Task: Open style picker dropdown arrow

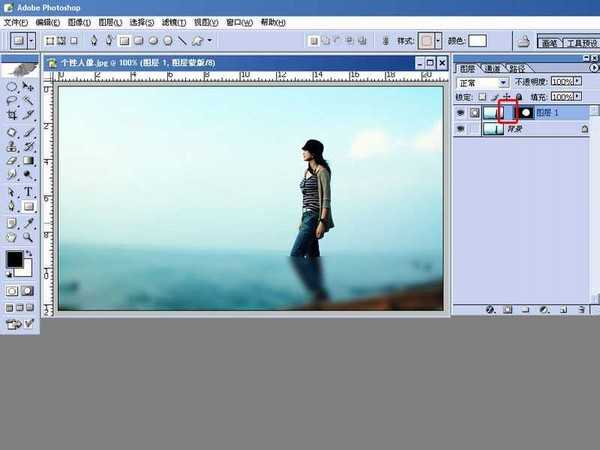Action: click(438, 40)
